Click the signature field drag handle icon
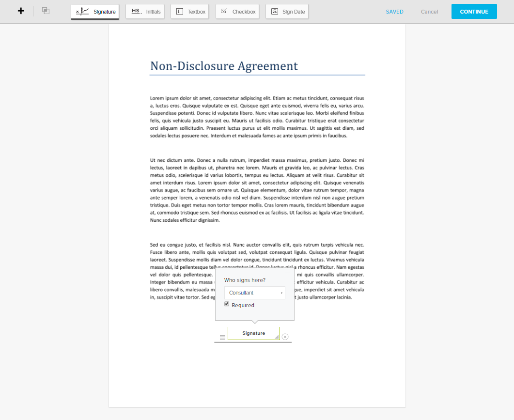The image size is (514, 420). tap(222, 337)
